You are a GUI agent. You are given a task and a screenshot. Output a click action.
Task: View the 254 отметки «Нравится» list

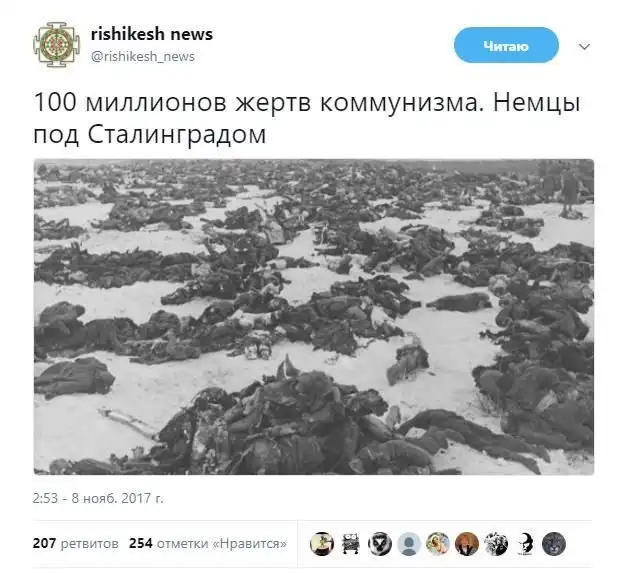tap(208, 543)
